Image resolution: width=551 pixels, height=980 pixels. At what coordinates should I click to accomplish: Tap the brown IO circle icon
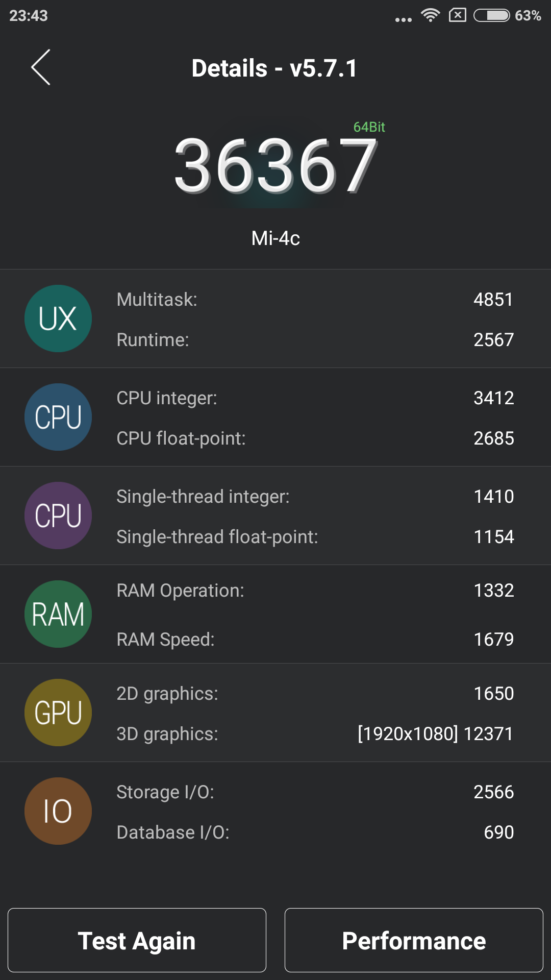pyautogui.click(x=58, y=811)
